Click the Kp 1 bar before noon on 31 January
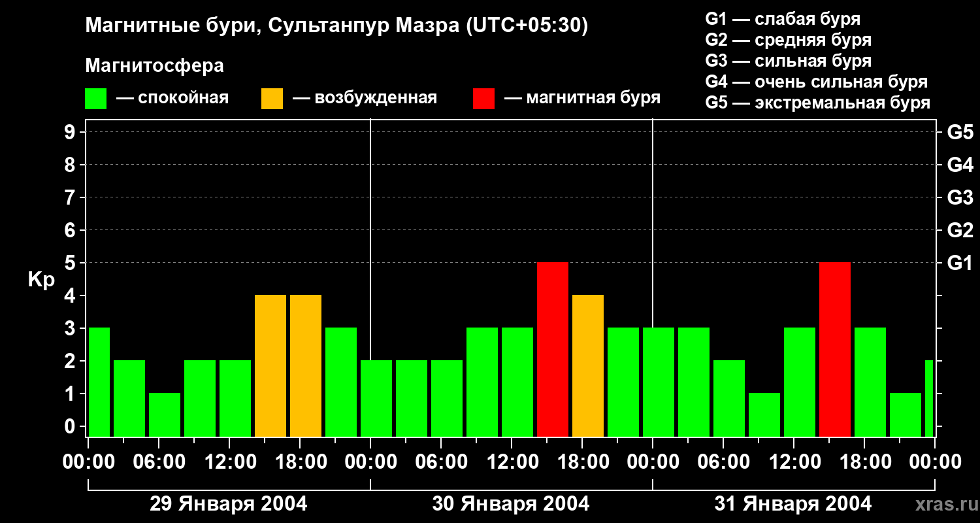This screenshot has width=980, height=523. click(764, 414)
